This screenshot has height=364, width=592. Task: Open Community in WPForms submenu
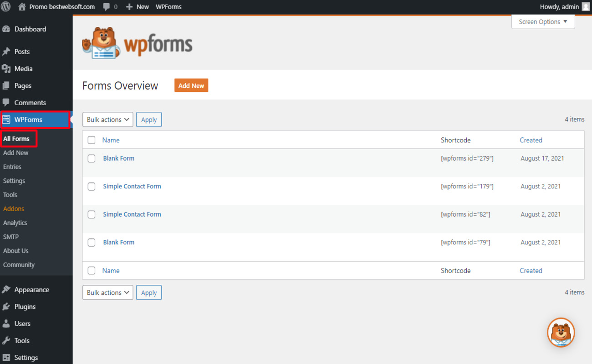[x=19, y=265]
